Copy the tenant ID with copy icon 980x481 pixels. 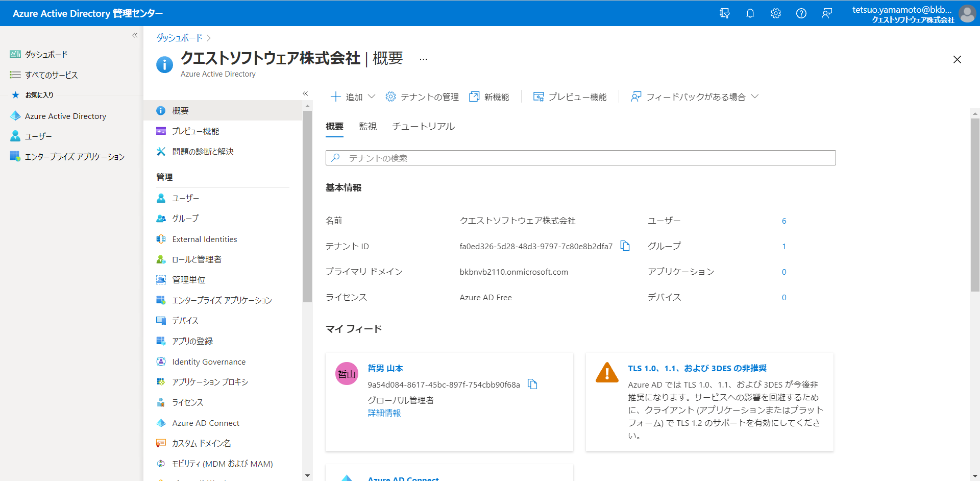[x=625, y=246]
